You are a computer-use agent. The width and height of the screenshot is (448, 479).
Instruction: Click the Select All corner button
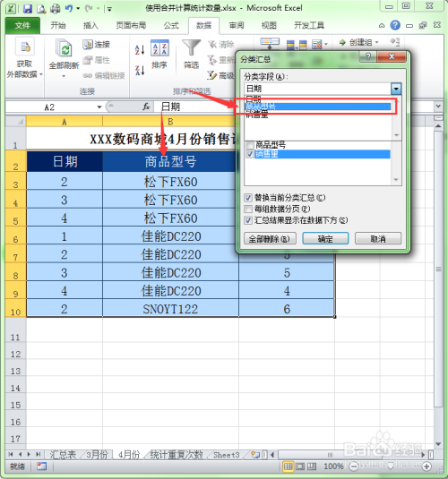pos(16,122)
